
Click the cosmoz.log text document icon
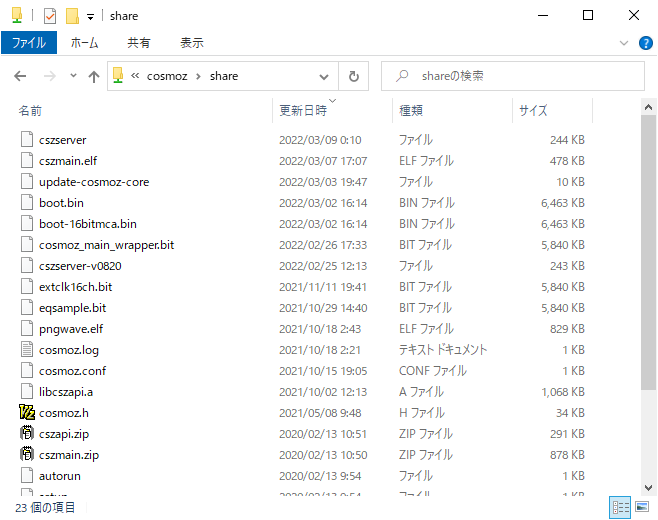(x=27, y=350)
